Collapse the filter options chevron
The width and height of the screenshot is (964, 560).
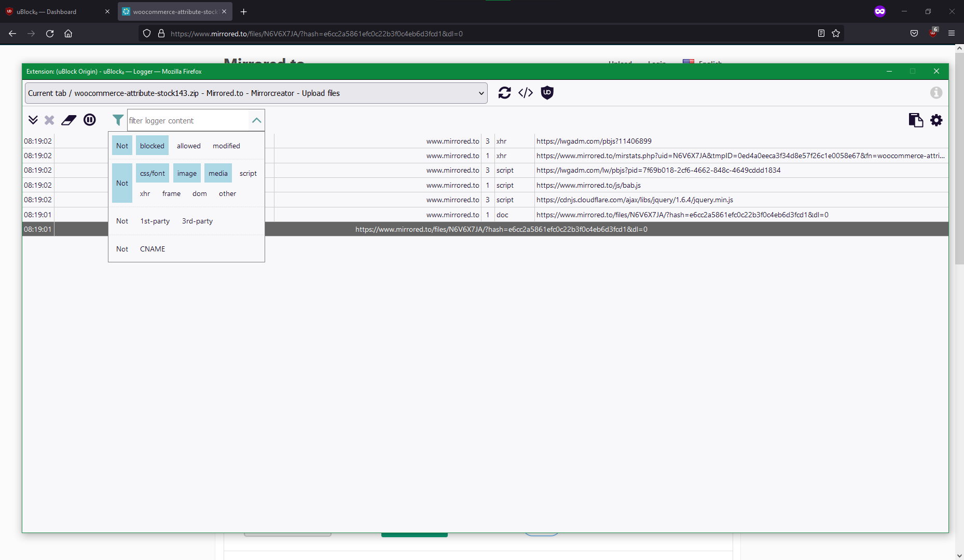click(x=256, y=120)
